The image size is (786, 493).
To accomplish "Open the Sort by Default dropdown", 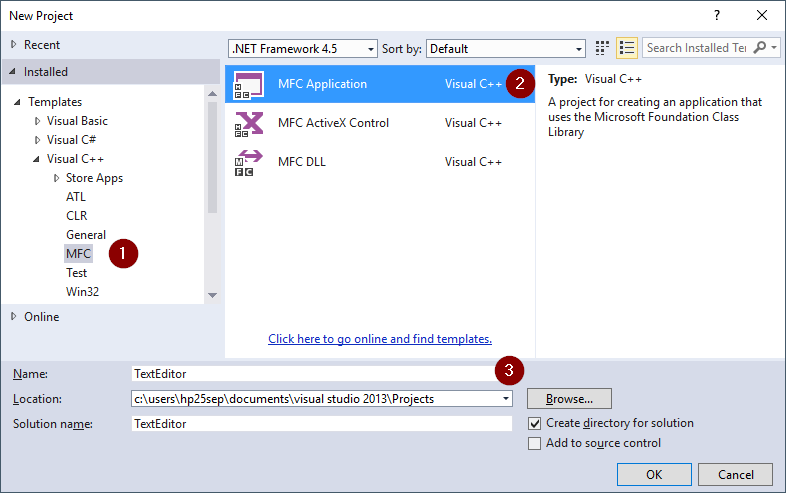I will tap(505, 49).
